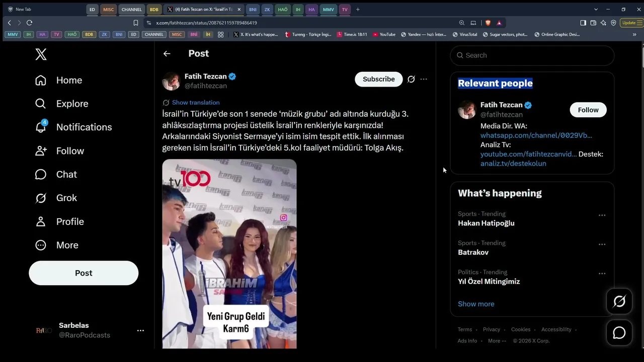Click the Subscribe button
Viewport: 644px width, 362px height.
(x=379, y=79)
